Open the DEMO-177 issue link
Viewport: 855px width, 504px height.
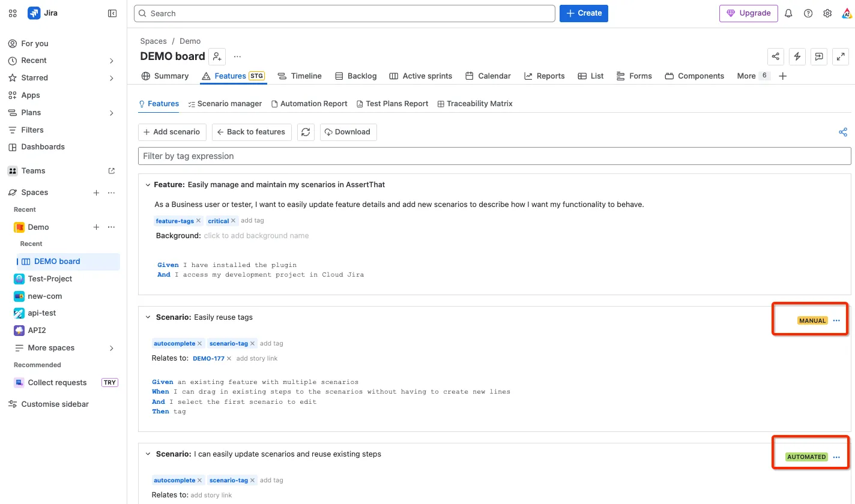(x=208, y=358)
